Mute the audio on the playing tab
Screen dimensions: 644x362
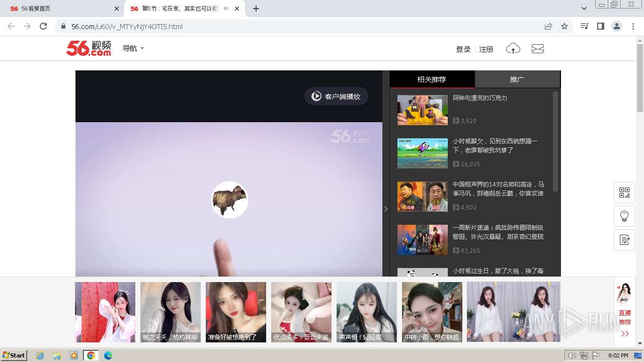(x=226, y=9)
